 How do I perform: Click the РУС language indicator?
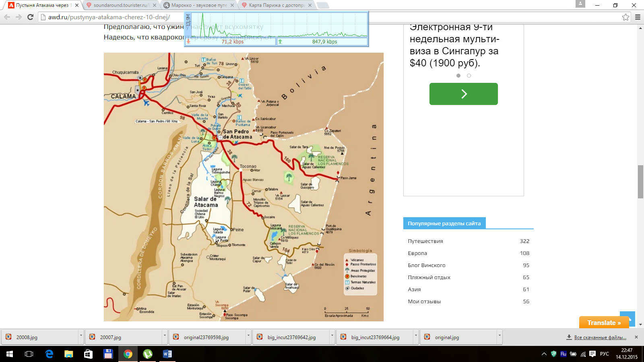pyautogui.click(x=605, y=354)
